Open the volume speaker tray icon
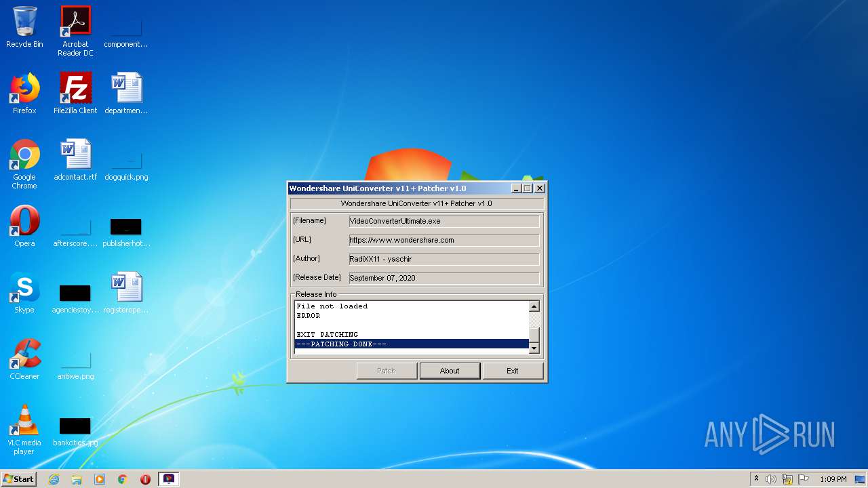 click(x=771, y=479)
